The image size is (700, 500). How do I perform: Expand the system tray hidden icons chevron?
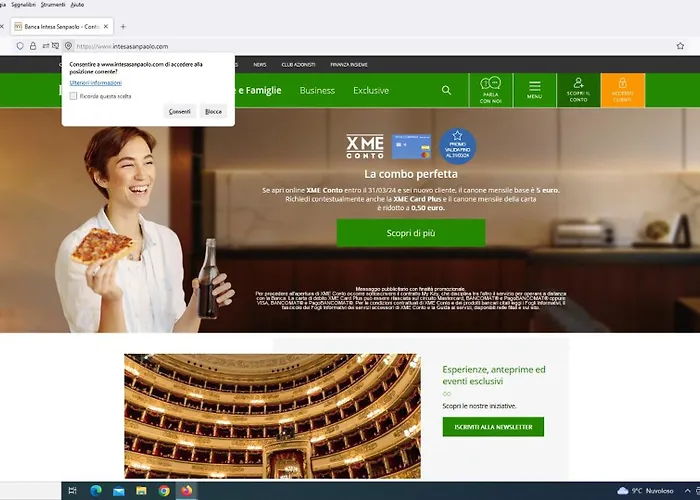click(x=688, y=491)
